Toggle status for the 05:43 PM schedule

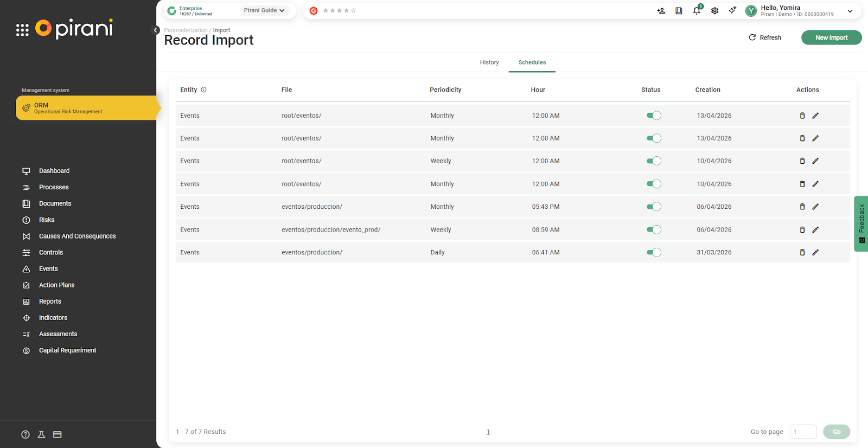pyautogui.click(x=654, y=207)
